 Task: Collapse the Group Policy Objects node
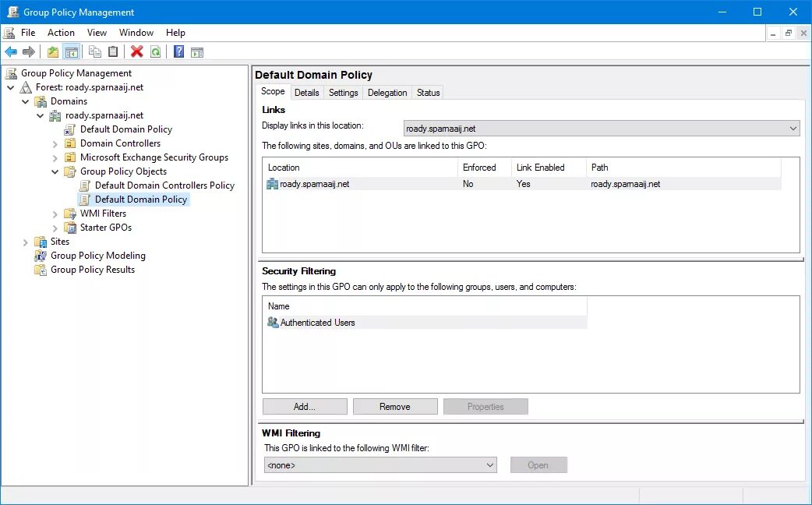tap(55, 171)
